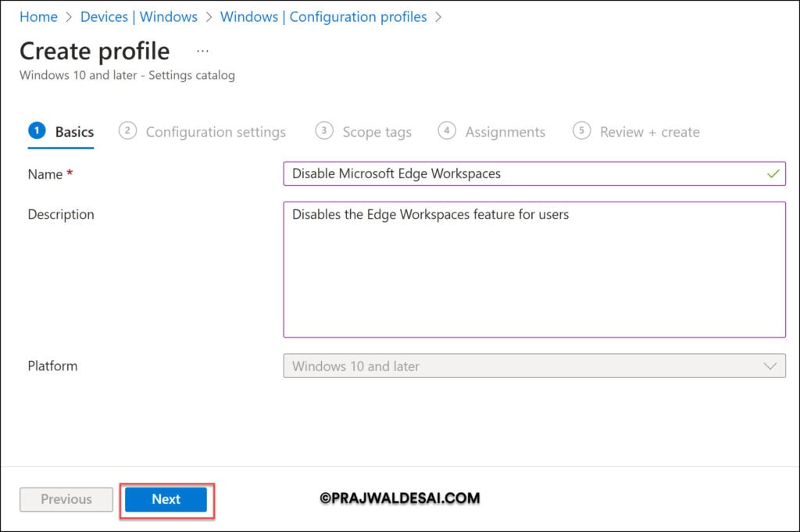800x532 pixels.
Task: Click the chevron after Configuration profiles breadcrumb
Action: [438, 17]
